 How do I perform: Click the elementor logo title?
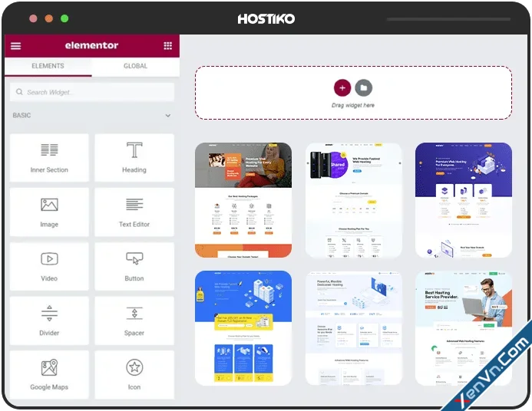[x=91, y=45]
